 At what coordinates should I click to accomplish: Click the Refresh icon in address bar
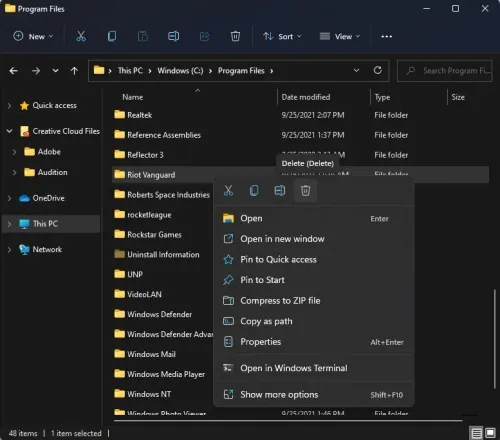(x=377, y=70)
